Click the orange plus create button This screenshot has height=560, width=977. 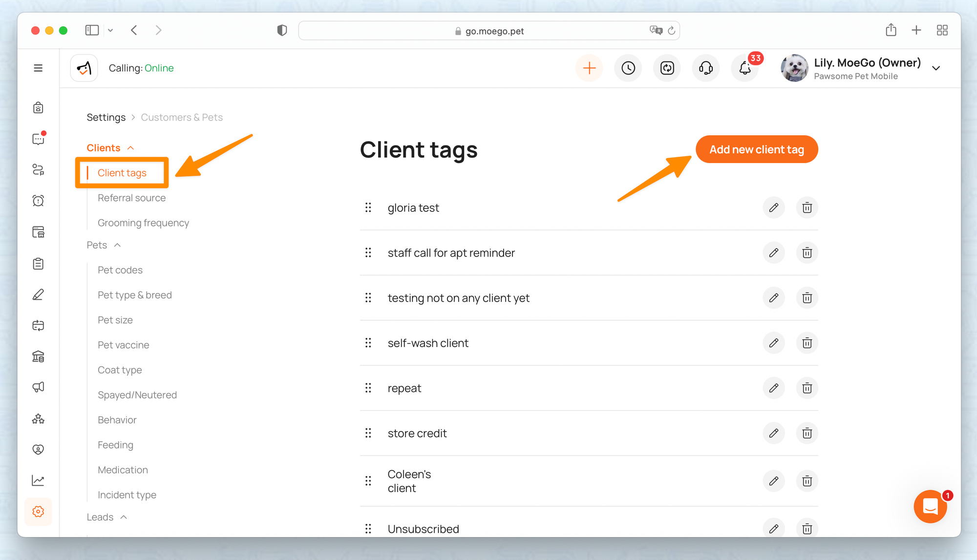point(590,68)
